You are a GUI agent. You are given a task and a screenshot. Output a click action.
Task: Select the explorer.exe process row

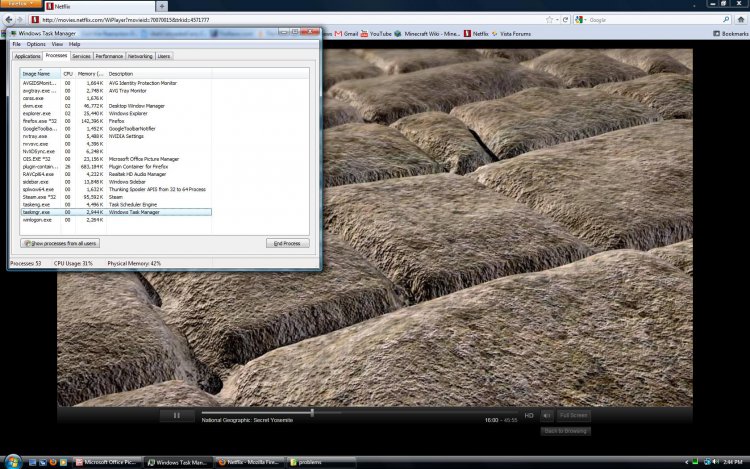pos(116,113)
